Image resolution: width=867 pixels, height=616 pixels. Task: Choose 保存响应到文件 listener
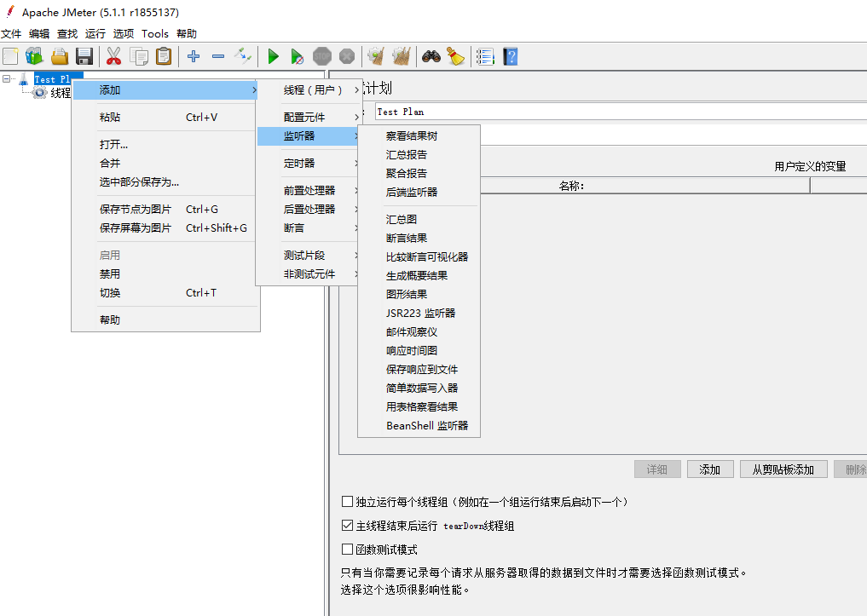coord(419,369)
